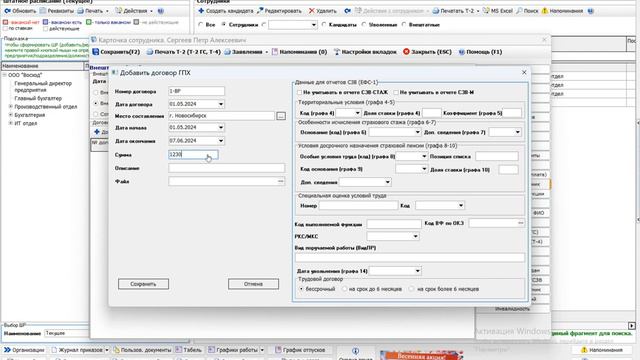Open the Дата окончания date dropdown
640x360 pixels.
point(220,141)
